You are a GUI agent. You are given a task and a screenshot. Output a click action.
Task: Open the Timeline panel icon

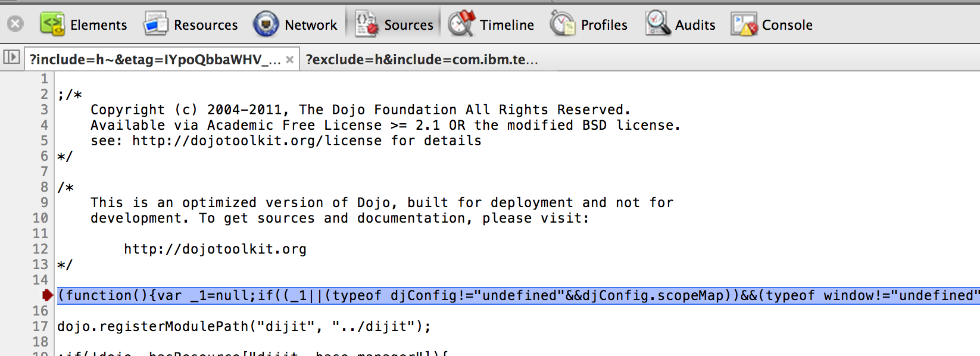click(462, 24)
